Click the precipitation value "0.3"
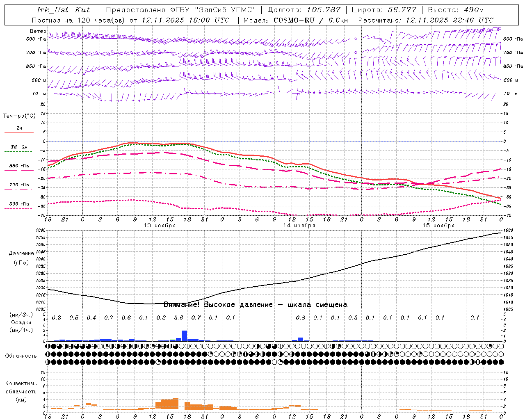Image resolution: width=525 pixels, height=420 pixels. click(57, 318)
